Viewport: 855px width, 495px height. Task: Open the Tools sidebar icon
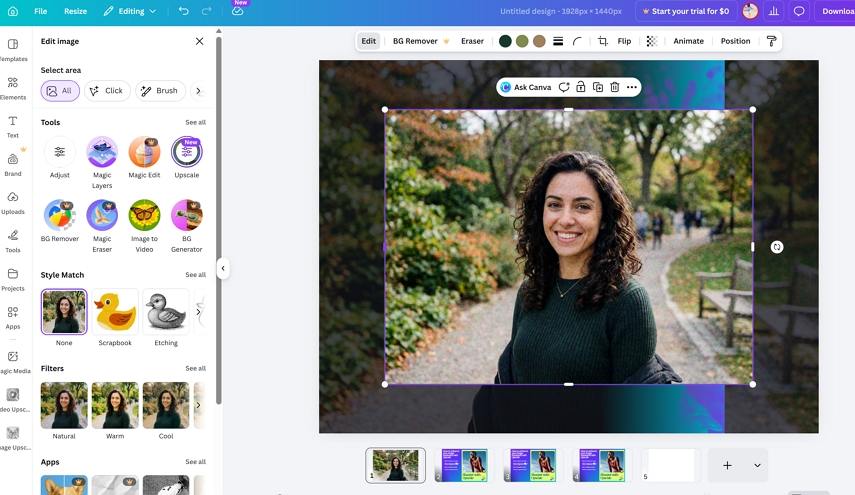13,241
